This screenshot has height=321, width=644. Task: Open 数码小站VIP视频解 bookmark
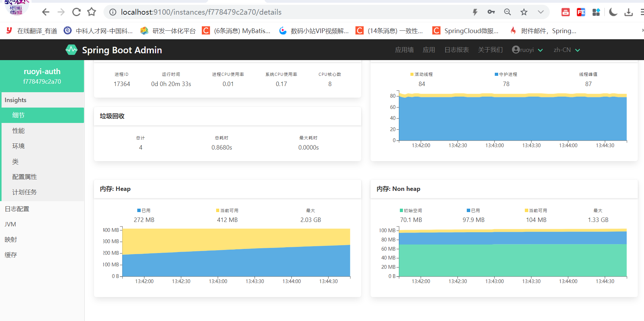click(x=314, y=31)
